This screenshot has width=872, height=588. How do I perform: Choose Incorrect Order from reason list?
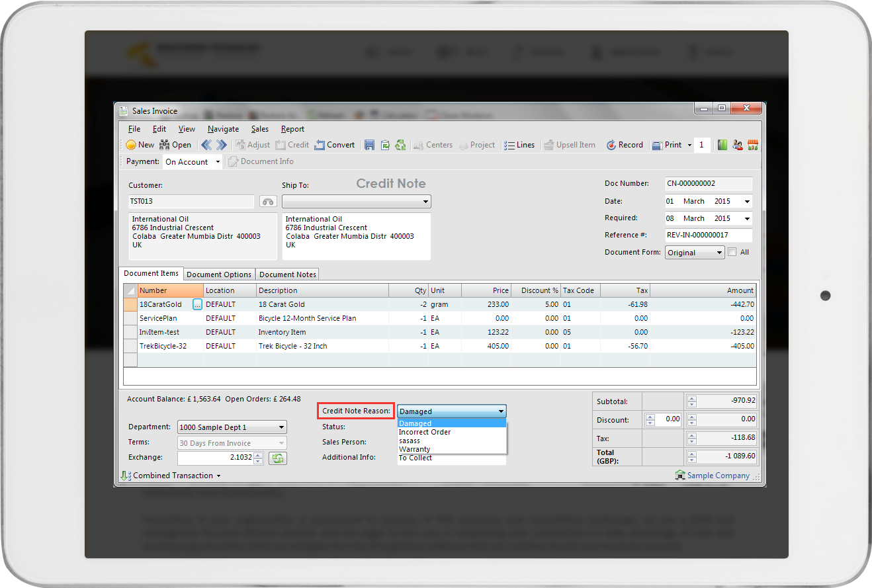(x=425, y=432)
